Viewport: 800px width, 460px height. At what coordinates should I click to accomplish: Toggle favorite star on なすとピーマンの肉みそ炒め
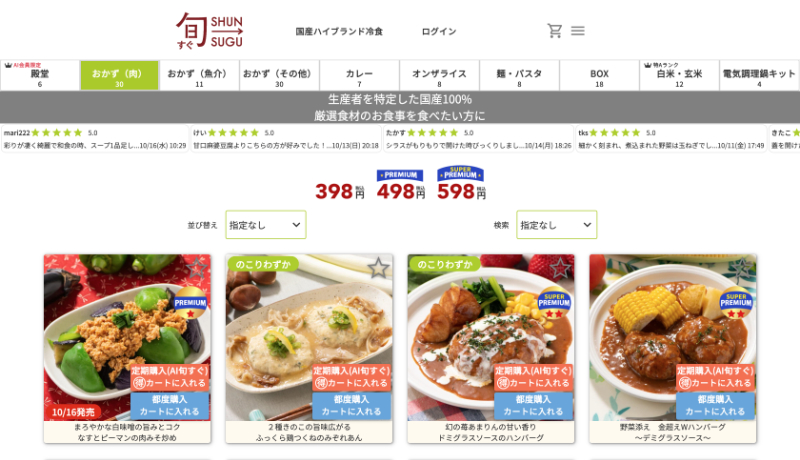196,267
